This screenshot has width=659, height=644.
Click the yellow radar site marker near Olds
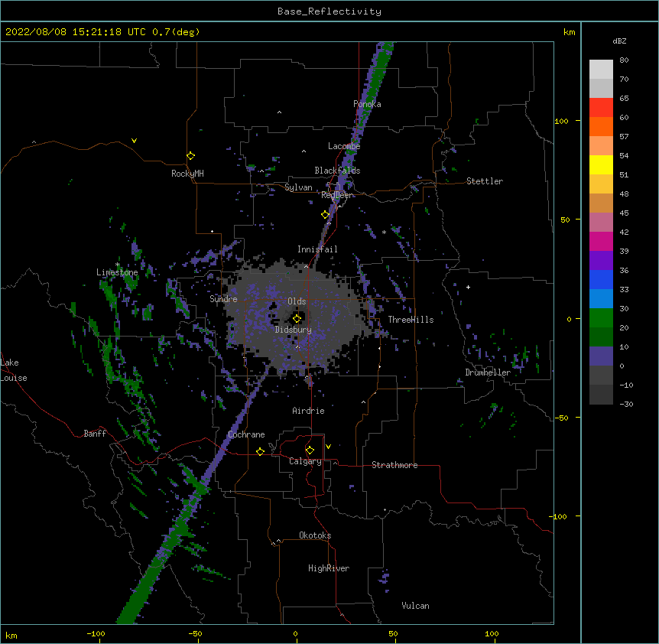tap(297, 318)
